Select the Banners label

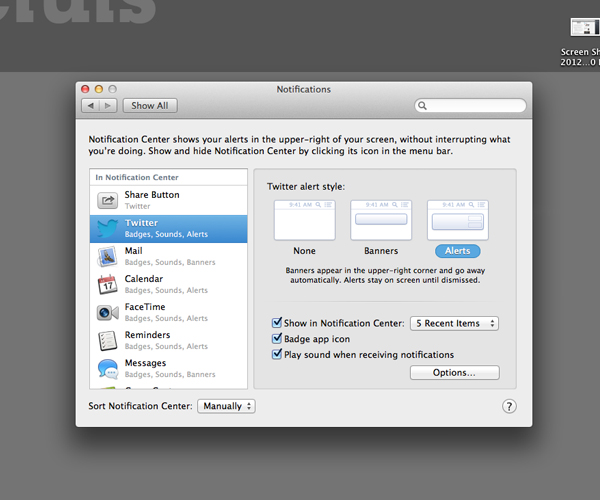(x=381, y=251)
